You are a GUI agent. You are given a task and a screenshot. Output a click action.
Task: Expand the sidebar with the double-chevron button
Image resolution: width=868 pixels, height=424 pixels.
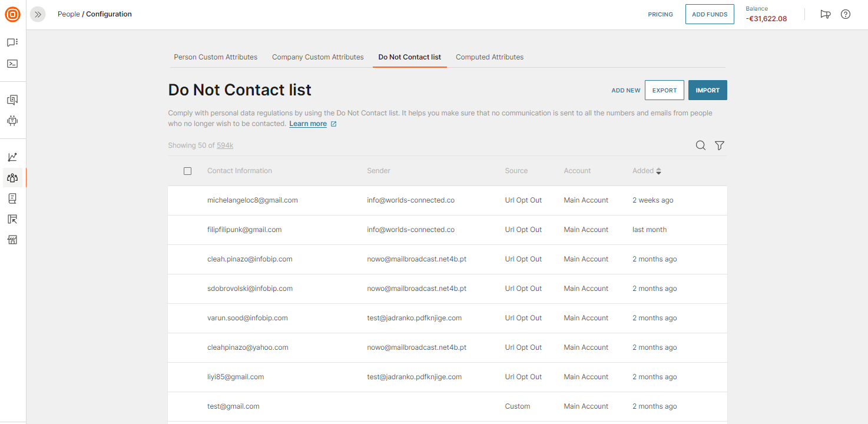tap(38, 14)
